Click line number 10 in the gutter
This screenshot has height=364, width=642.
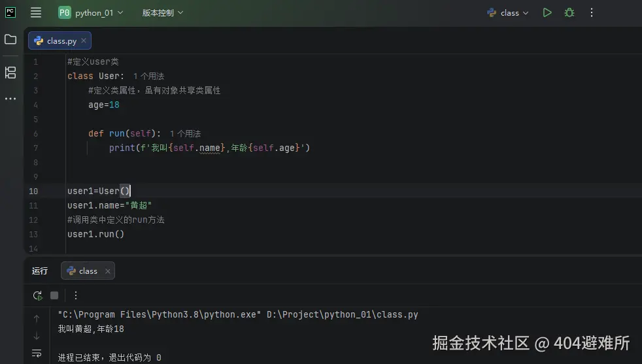click(x=33, y=191)
